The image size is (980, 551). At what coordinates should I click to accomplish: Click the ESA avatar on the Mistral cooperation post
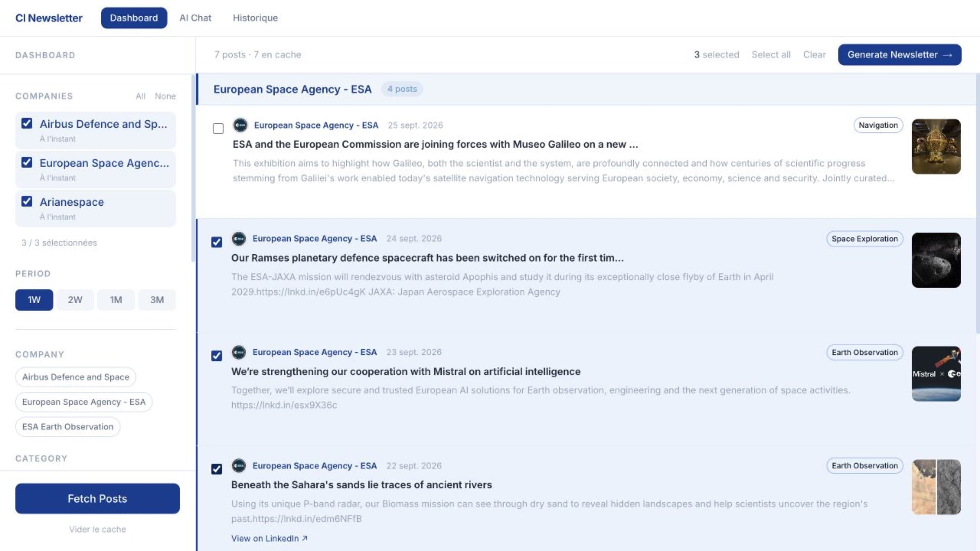click(239, 352)
